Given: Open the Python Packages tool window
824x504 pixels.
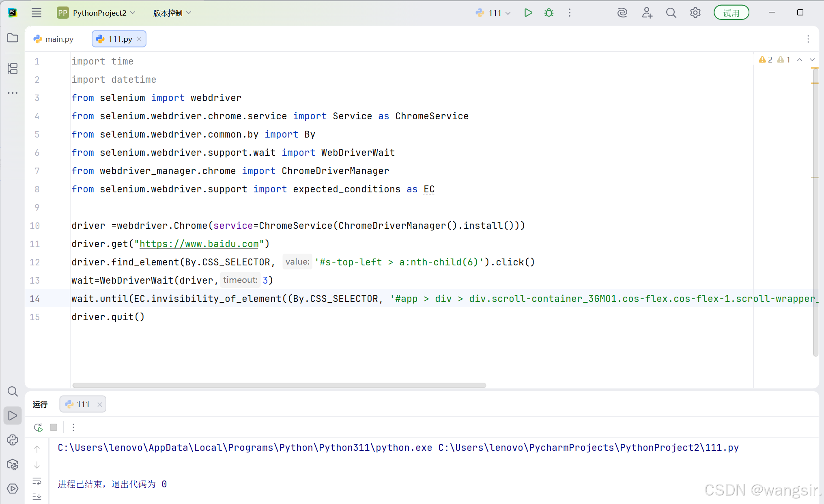Looking at the screenshot, I should pos(13,465).
